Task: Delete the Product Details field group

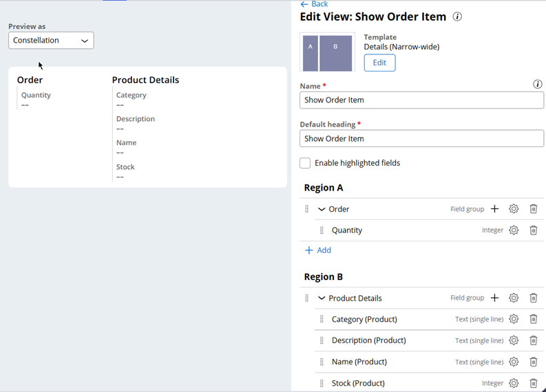Action: [533, 298]
